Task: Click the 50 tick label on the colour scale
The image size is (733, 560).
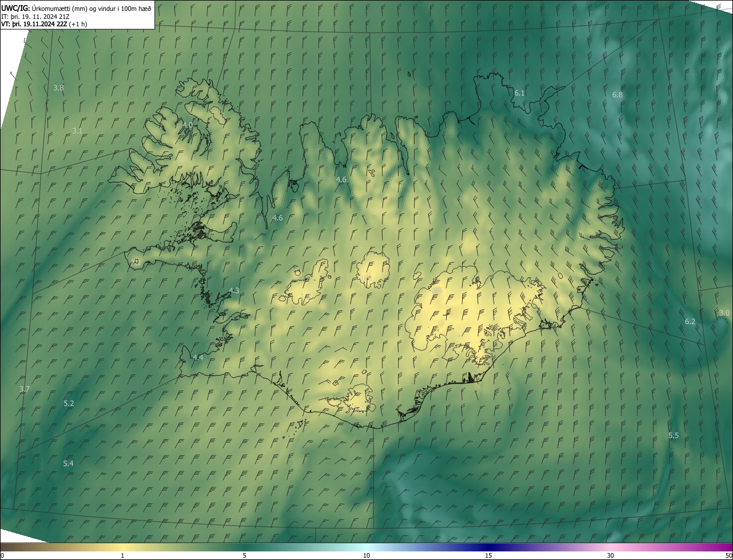Action: (728, 556)
